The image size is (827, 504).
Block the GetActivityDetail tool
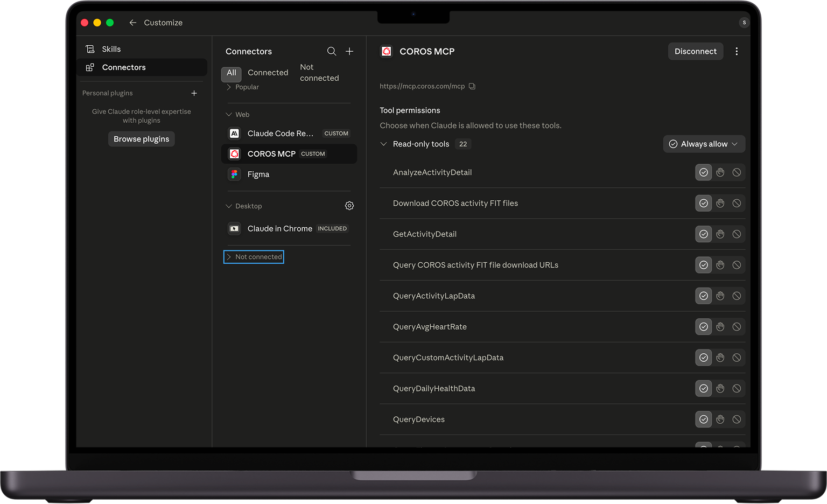point(737,234)
